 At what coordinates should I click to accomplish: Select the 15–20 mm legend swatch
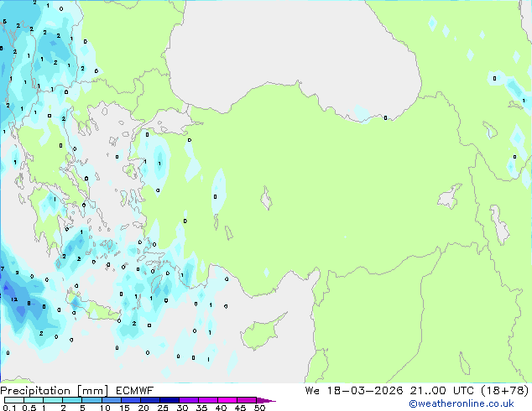coord(131,400)
